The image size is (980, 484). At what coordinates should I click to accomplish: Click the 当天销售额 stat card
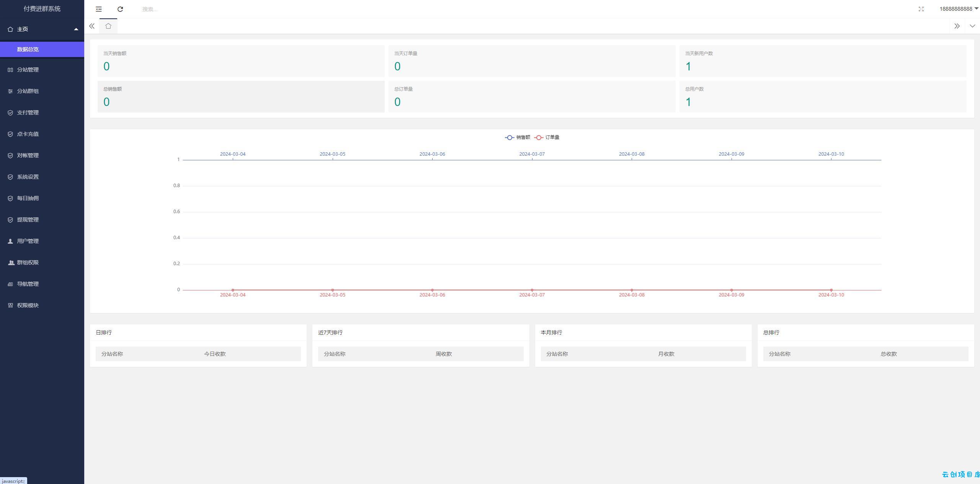pos(241,61)
